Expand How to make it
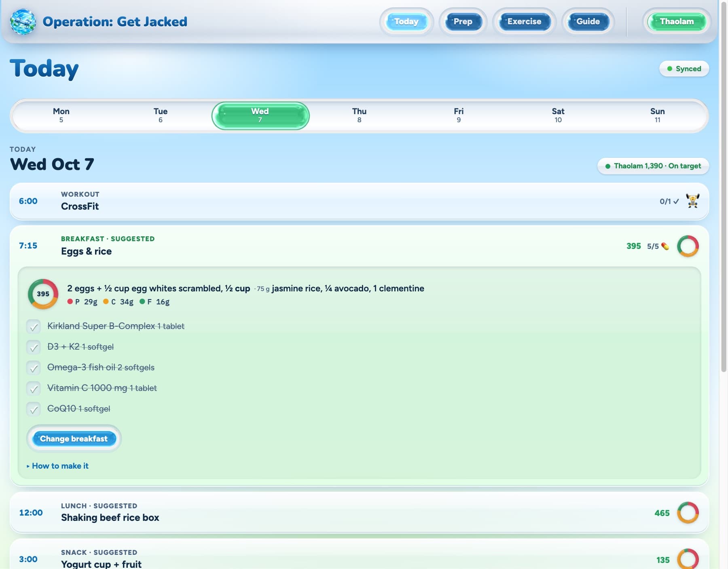The height and width of the screenshot is (569, 728). pyautogui.click(x=57, y=466)
